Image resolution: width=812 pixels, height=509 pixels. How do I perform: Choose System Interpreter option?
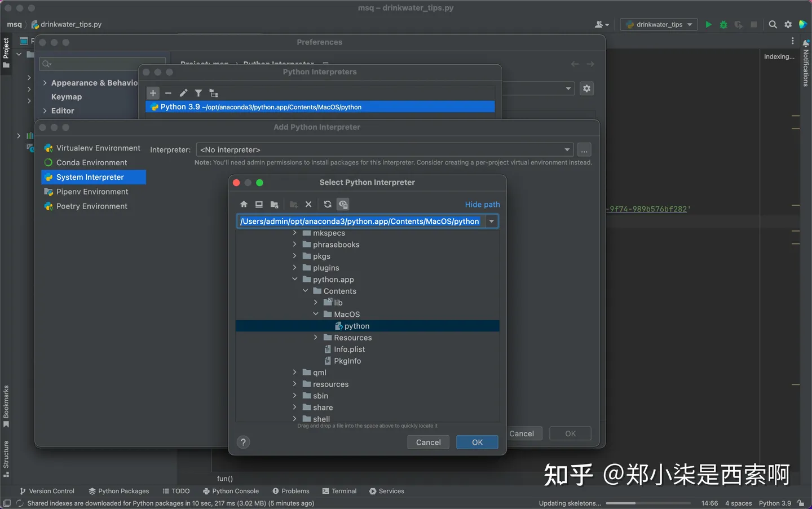[x=93, y=177]
